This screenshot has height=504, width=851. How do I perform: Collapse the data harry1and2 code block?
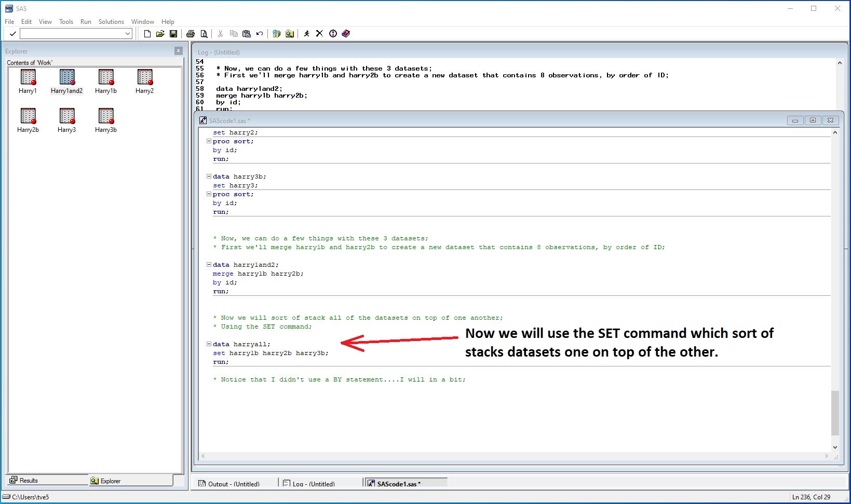click(x=209, y=264)
